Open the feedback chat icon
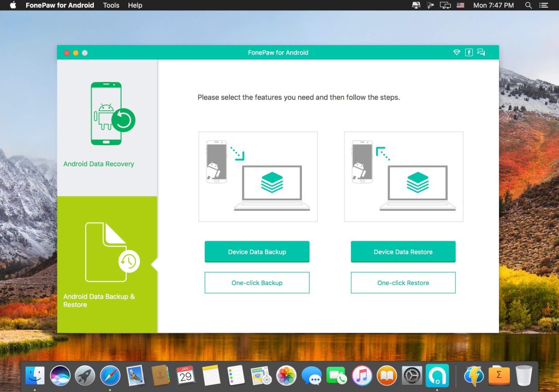 (x=481, y=52)
